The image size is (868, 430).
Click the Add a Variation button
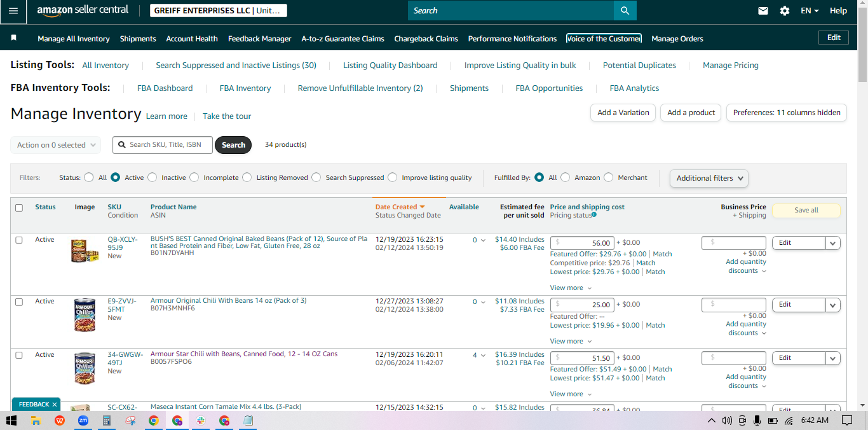click(623, 113)
